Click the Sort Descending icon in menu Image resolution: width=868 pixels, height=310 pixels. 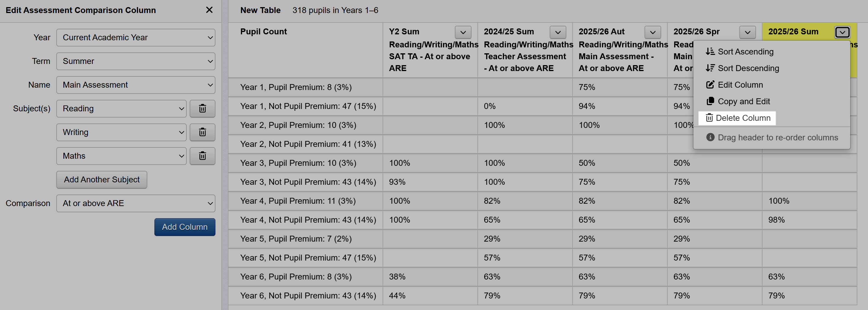(710, 68)
